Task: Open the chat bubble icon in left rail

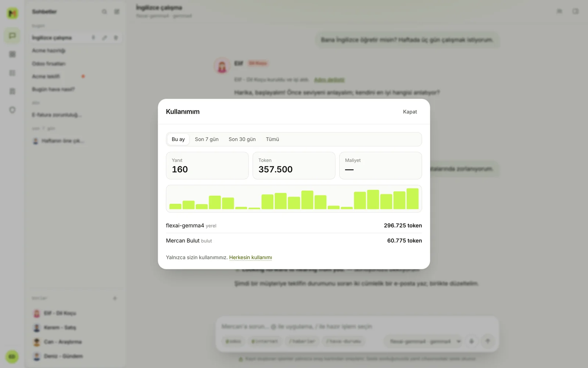Action: tap(12, 36)
